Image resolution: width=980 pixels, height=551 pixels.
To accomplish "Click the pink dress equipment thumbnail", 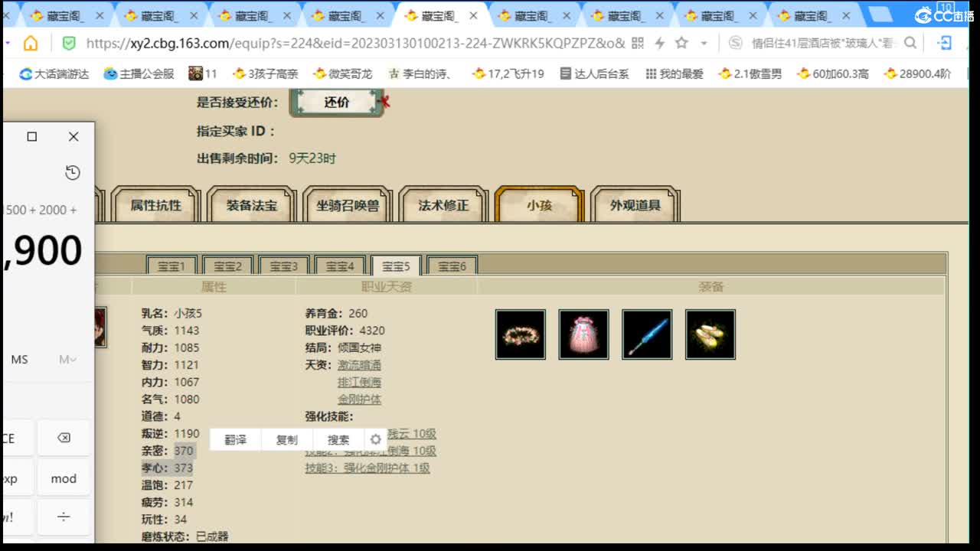I will point(583,334).
